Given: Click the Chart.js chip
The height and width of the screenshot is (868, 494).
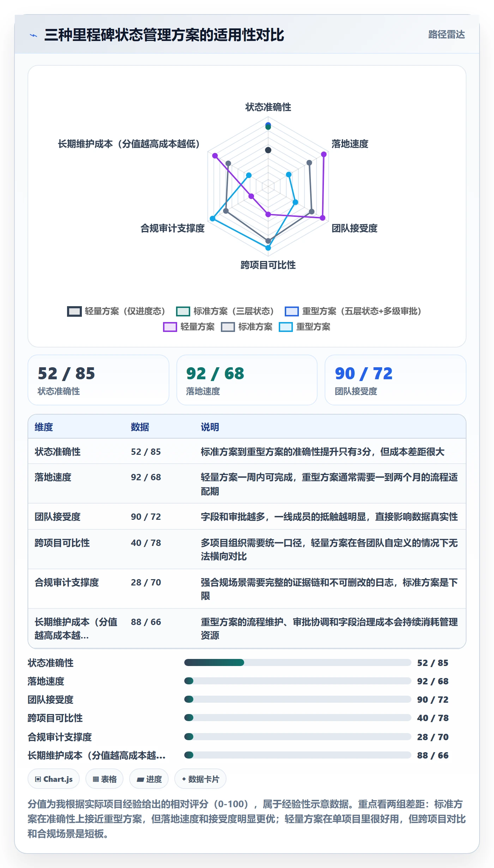Looking at the screenshot, I should click(54, 779).
